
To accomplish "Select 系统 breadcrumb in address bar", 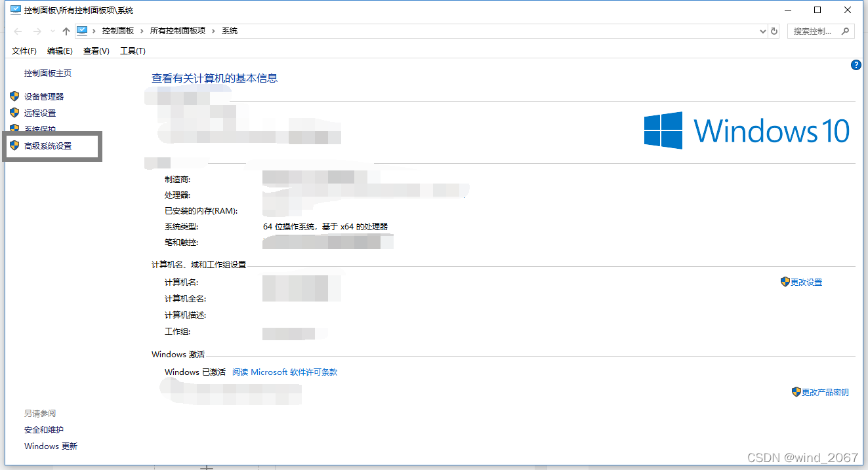I will coord(230,31).
